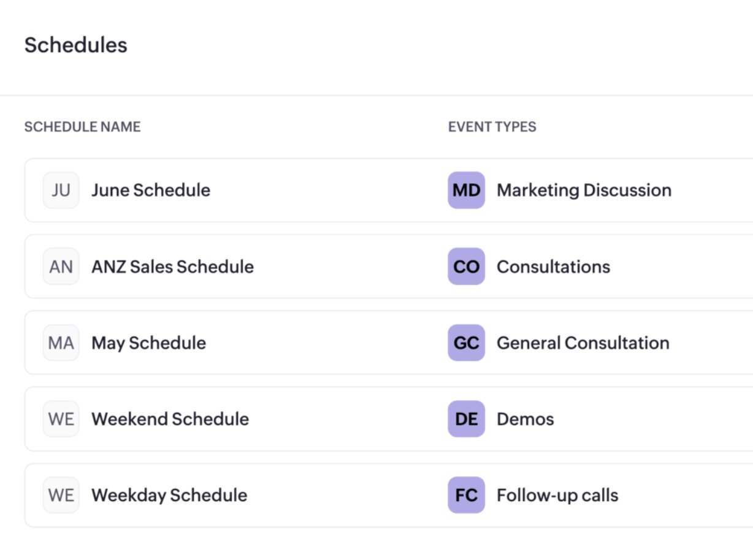
Task: Click the WE avatar icon for Weekday Schedule
Action: (61, 495)
